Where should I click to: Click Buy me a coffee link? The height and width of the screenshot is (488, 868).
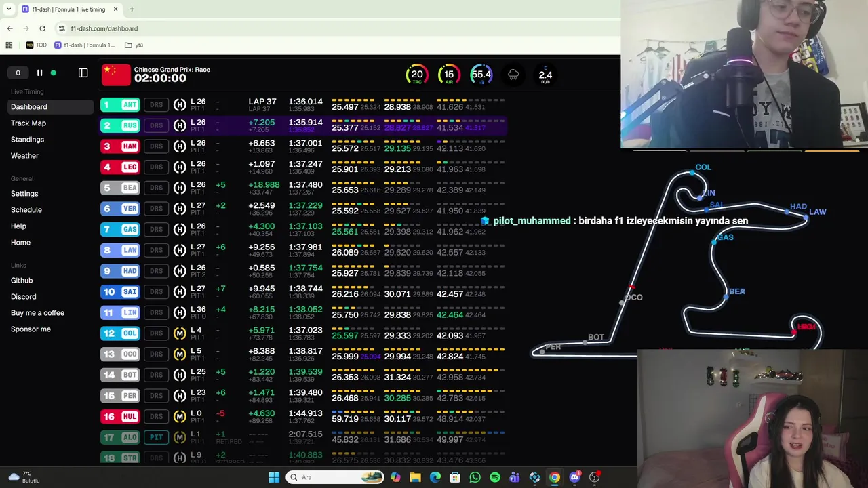pyautogui.click(x=37, y=312)
